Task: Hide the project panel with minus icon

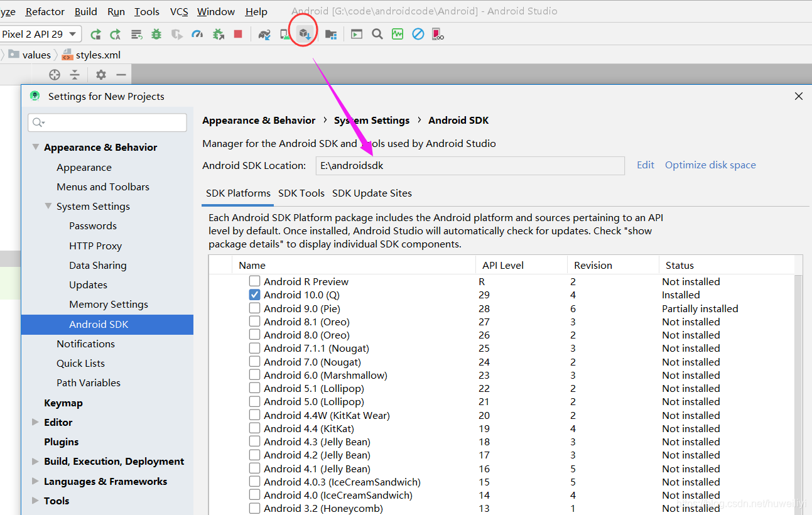Action: click(121, 75)
